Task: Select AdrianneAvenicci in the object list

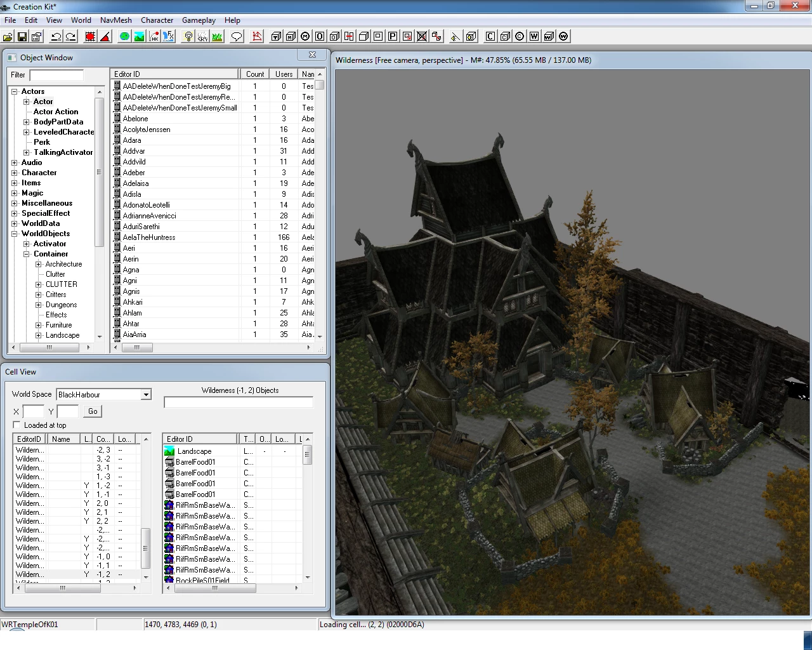Action: click(x=150, y=216)
